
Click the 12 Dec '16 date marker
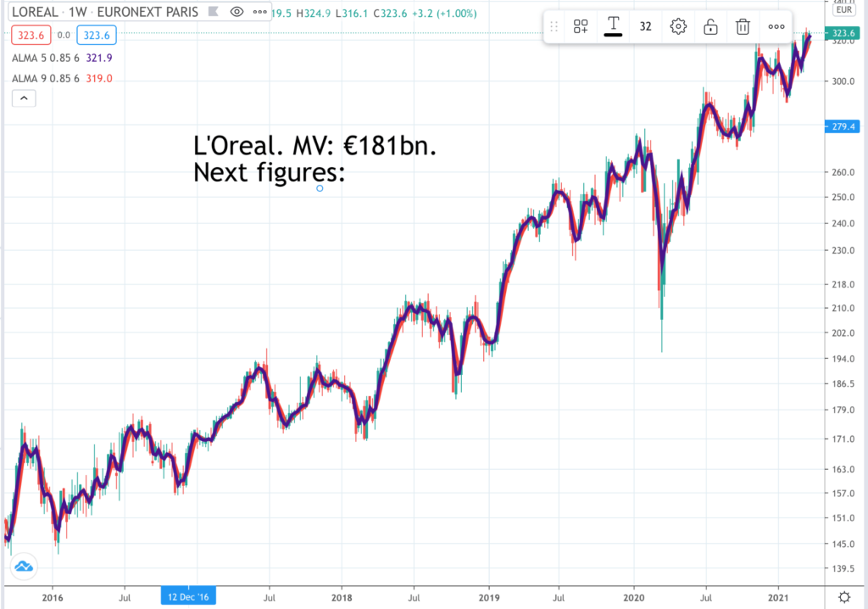188,597
